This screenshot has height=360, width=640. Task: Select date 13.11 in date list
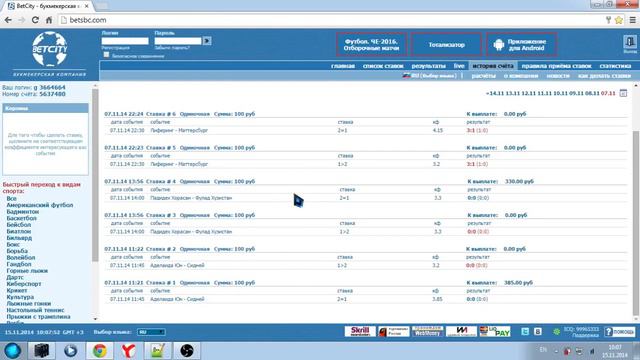click(x=512, y=93)
